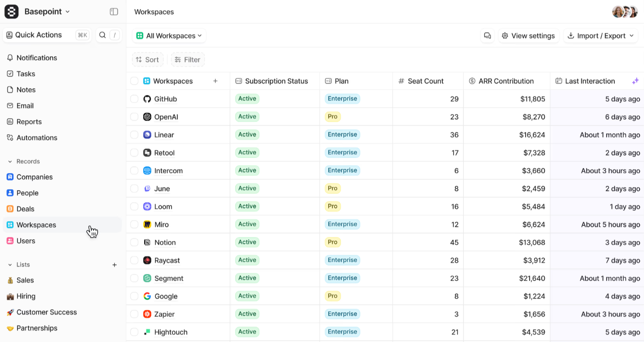Click the Segment logo icon
This screenshot has height=342, width=644.
147,278
